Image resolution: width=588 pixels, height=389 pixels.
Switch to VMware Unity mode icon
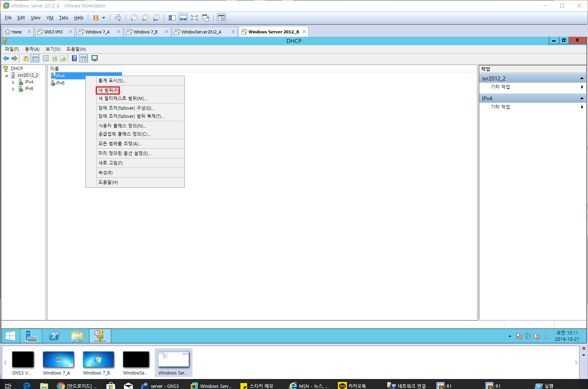click(206, 18)
